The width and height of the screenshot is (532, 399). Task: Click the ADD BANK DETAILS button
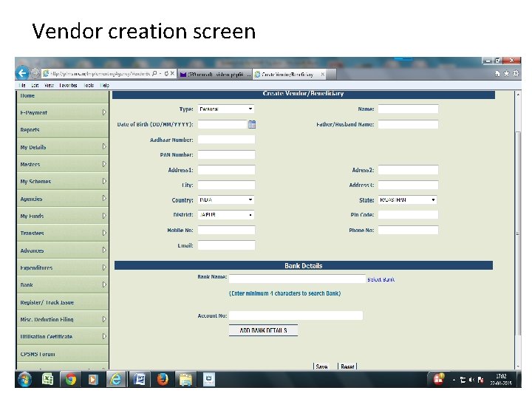click(x=263, y=330)
